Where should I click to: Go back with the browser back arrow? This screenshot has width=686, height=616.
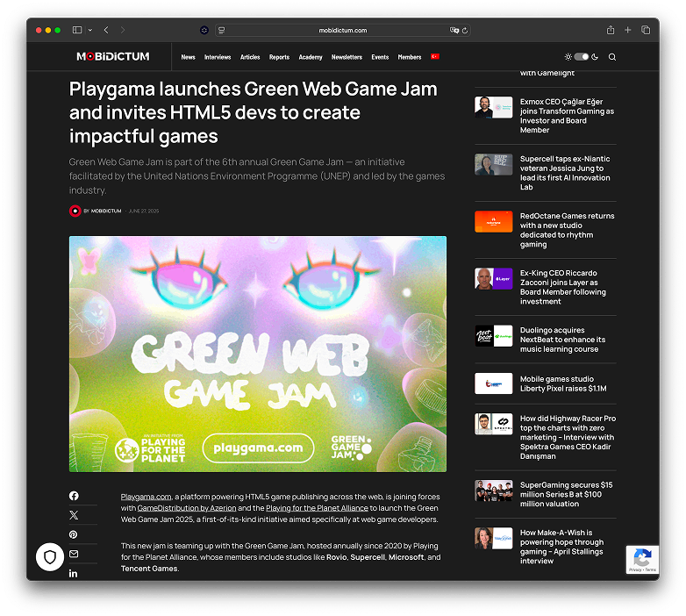click(x=106, y=30)
